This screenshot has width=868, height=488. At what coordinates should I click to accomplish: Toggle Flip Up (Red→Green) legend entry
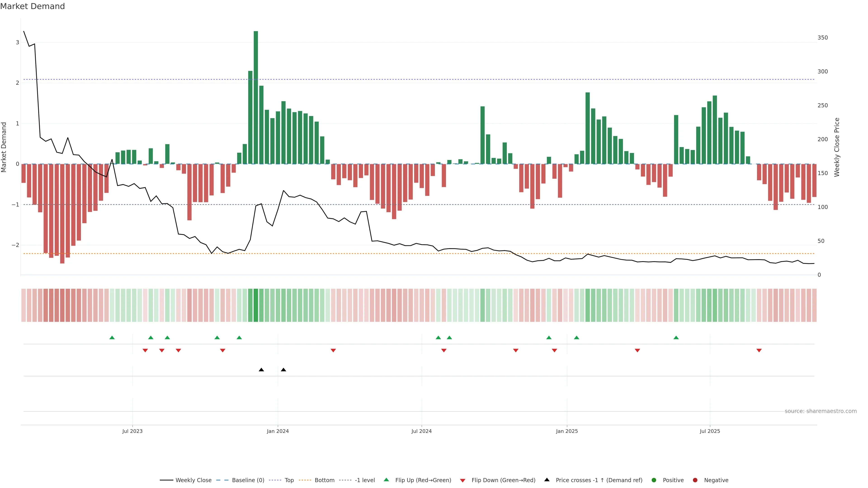423,480
